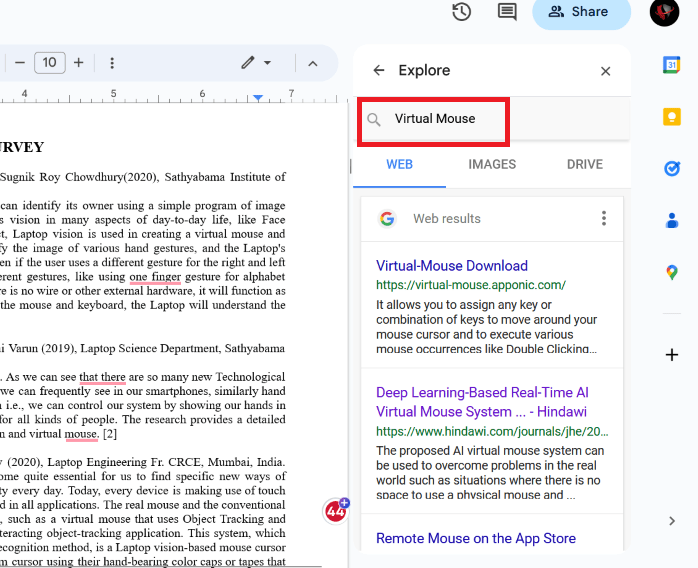
Task: Click the Explore search magnifier icon
Action: point(374,119)
